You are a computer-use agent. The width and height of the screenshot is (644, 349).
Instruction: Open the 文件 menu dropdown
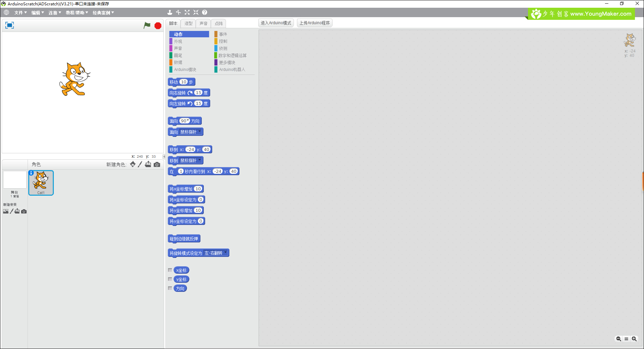coord(20,12)
